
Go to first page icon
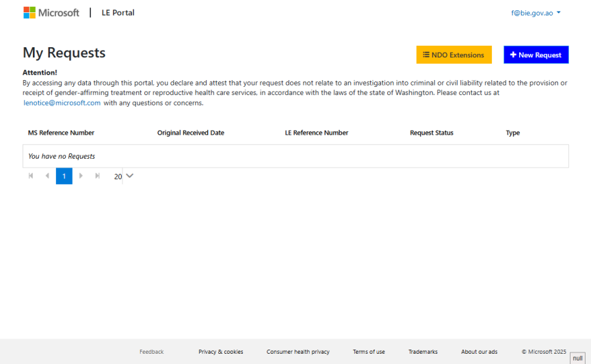[31, 176]
